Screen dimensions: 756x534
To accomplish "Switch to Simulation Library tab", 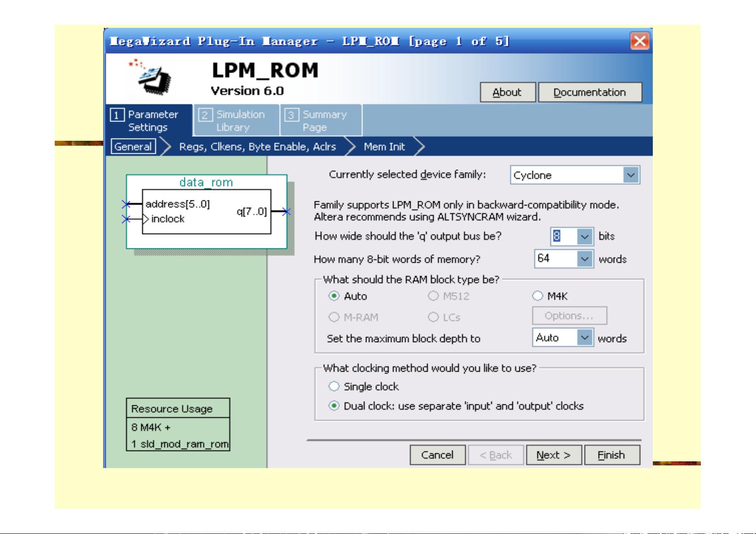I will coord(236,121).
